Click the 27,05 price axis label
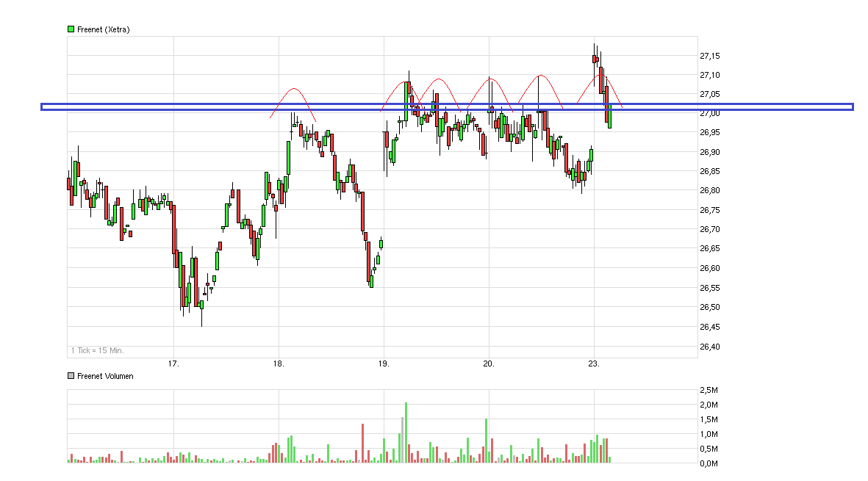The image size is (868, 481). coord(710,94)
